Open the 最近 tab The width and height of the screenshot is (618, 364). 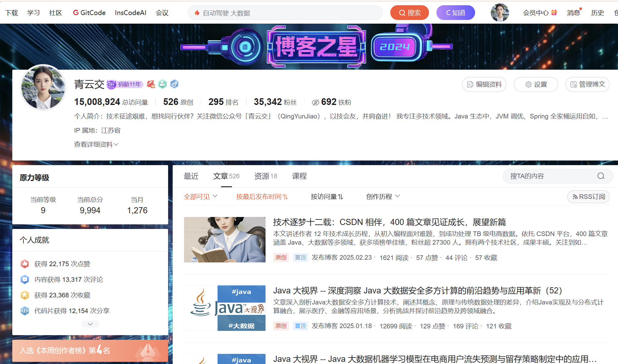[x=191, y=176]
